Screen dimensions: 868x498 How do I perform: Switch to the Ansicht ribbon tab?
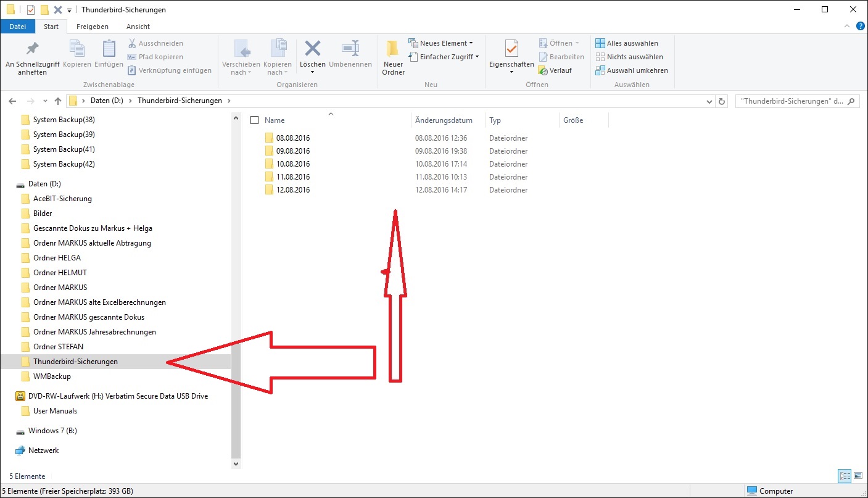(138, 27)
